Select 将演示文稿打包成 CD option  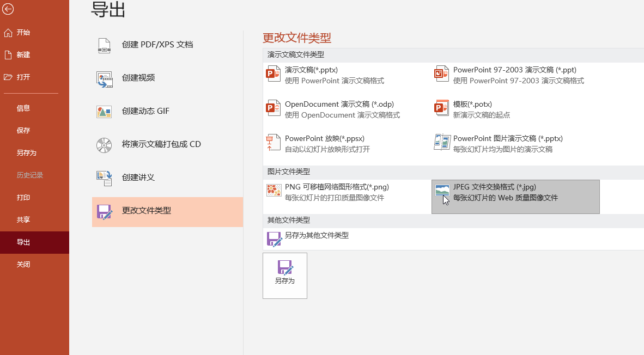(x=168, y=145)
